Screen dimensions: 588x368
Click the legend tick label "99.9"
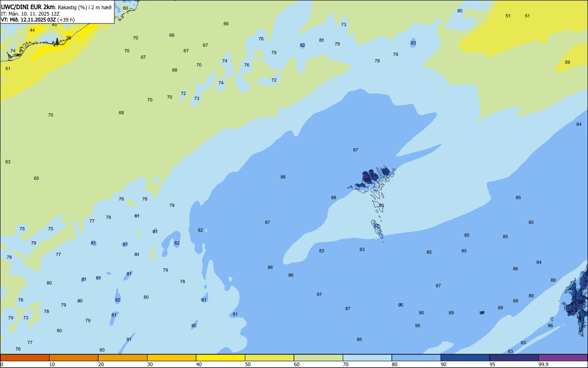coord(543,364)
